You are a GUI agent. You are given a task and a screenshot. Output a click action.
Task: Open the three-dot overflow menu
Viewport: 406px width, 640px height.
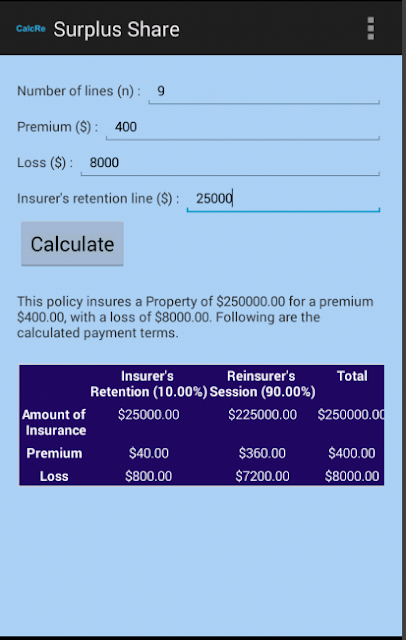point(371,29)
